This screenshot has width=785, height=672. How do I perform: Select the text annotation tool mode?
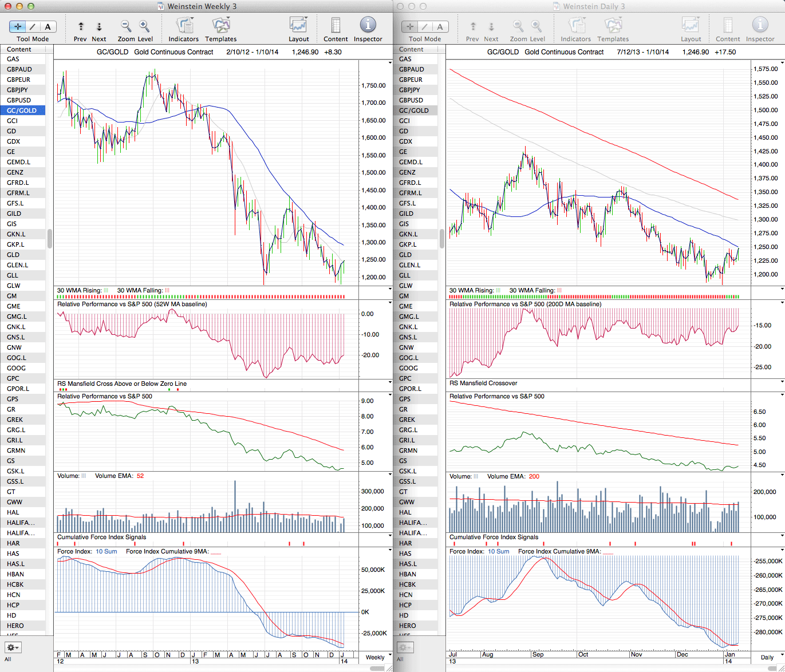(48, 26)
